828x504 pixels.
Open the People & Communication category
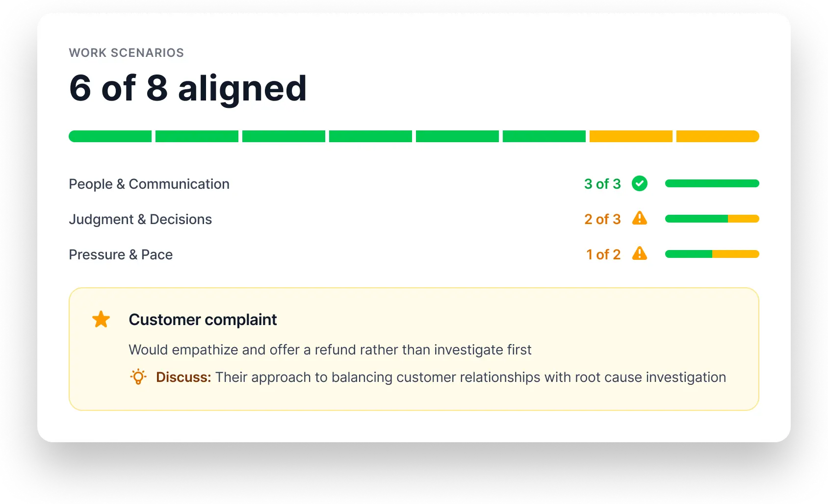coord(149,184)
